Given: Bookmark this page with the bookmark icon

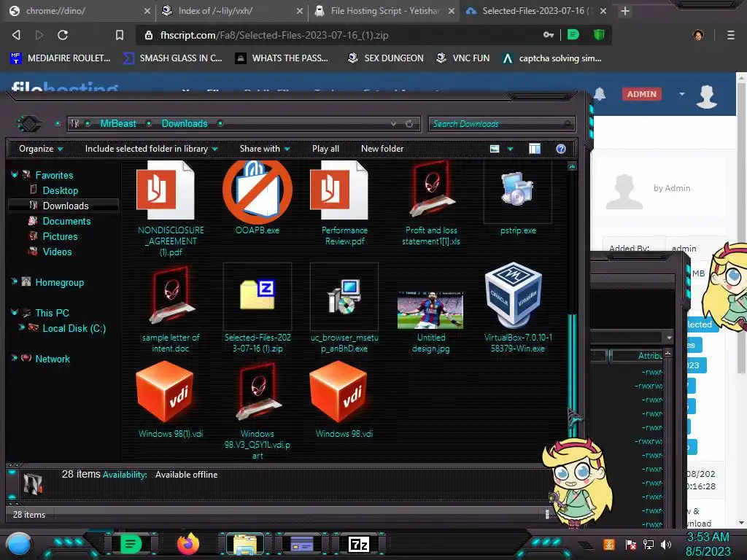Looking at the screenshot, I should click(119, 35).
